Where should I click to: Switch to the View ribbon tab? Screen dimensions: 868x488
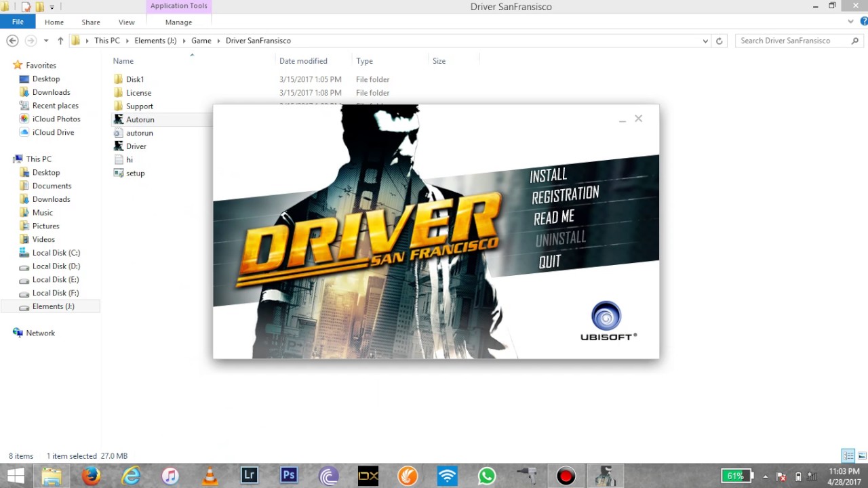coord(126,22)
